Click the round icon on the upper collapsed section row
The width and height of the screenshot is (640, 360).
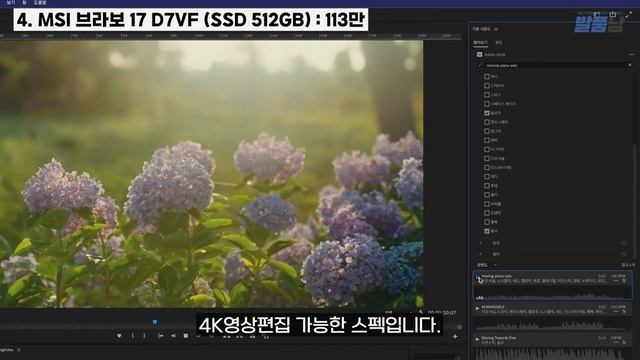623,243
